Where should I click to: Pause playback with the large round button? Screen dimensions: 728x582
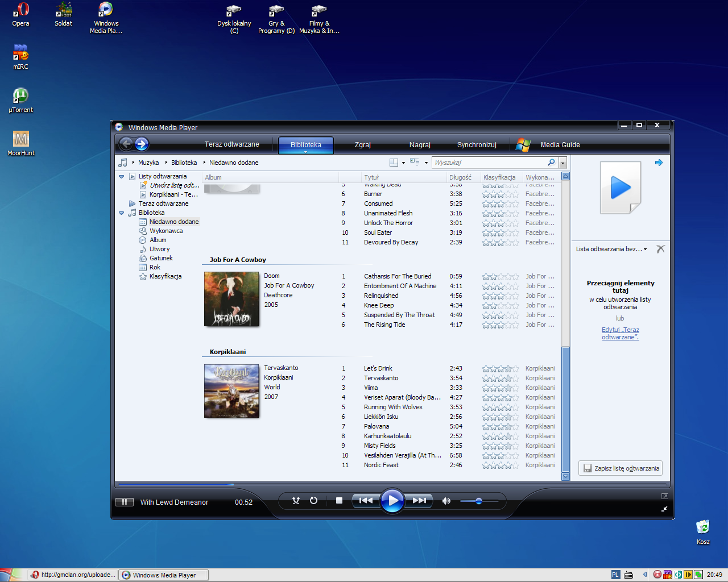pyautogui.click(x=392, y=501)
